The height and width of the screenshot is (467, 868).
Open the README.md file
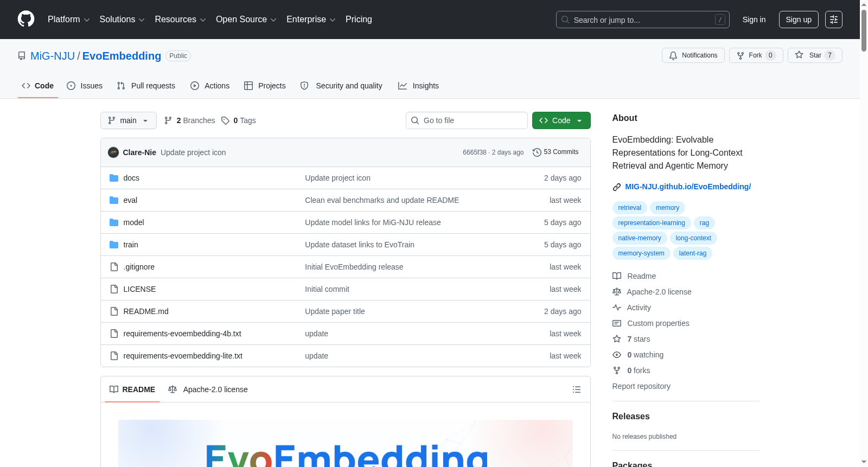(x=146, y=311)
